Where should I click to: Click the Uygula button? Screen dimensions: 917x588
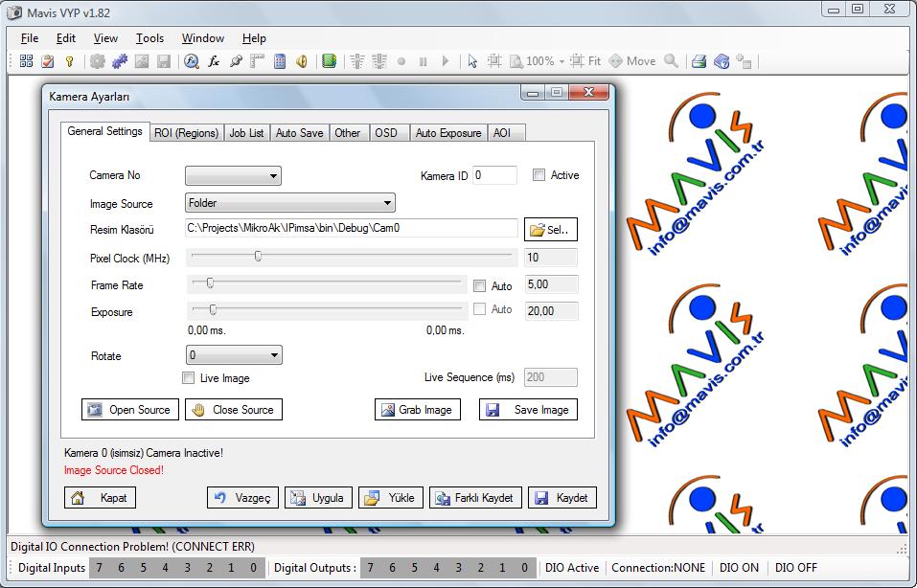(319, 497)
